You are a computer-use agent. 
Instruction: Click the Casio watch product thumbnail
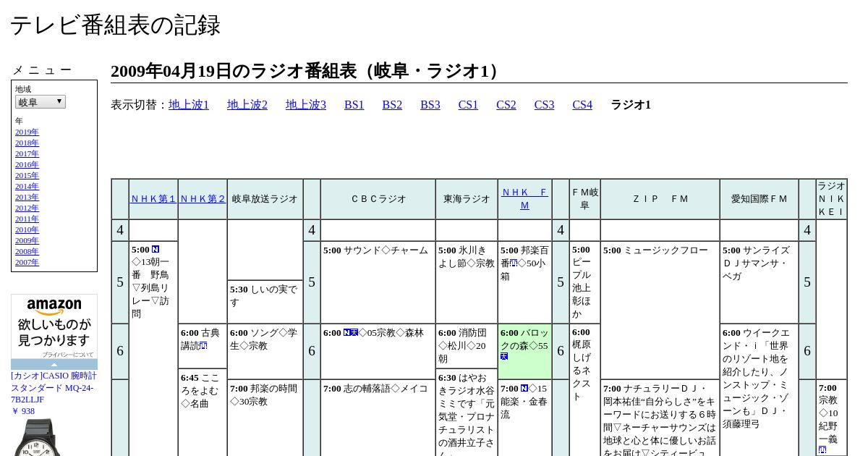[x=36, y=437]
